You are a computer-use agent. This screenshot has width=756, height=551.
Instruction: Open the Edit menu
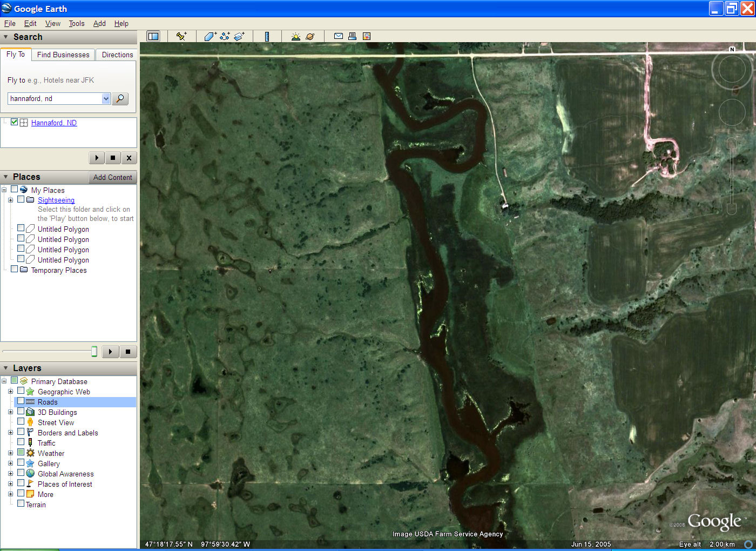click(30, 23)
